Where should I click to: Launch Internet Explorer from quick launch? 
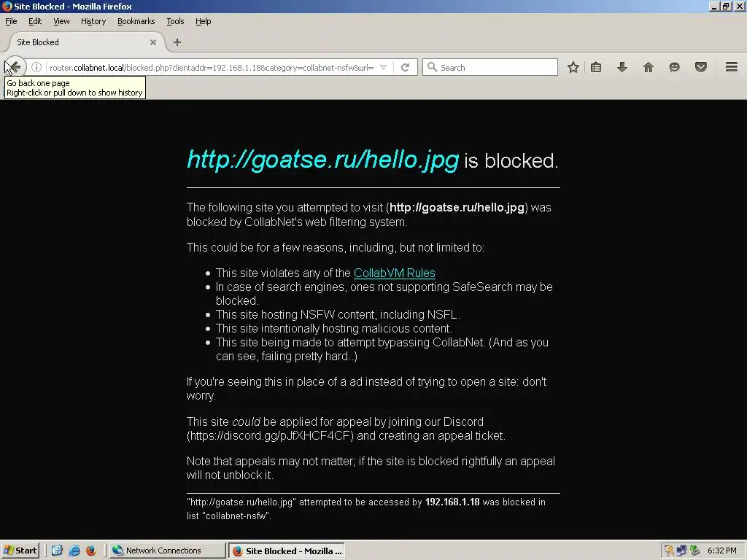point(74,551)
